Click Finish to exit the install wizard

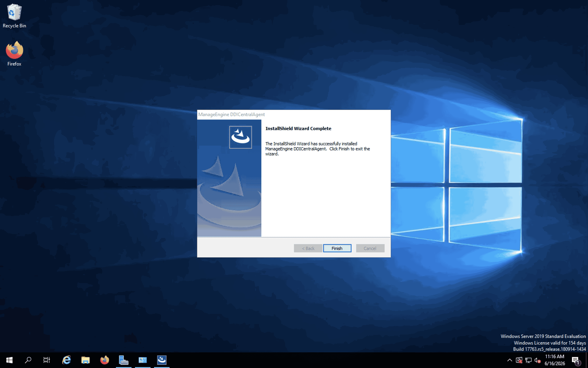point(337,248)
